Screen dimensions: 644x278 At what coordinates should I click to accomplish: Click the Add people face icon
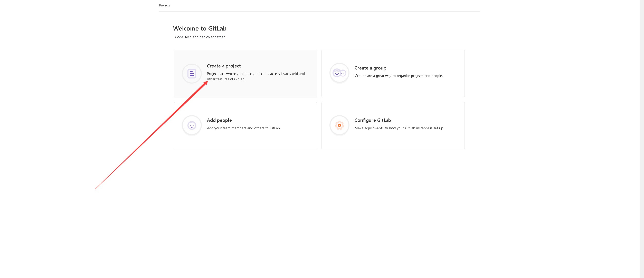192,125
